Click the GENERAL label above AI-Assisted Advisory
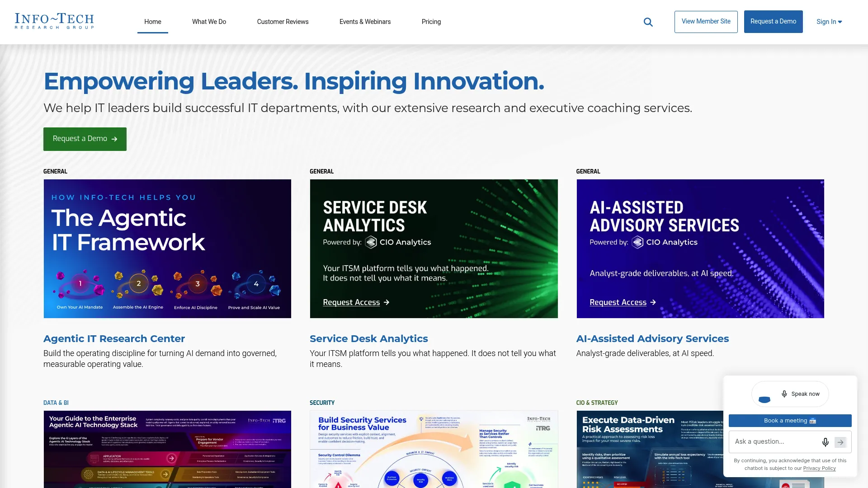The height and width of the screenshot is (488, 868). point(588,171)
